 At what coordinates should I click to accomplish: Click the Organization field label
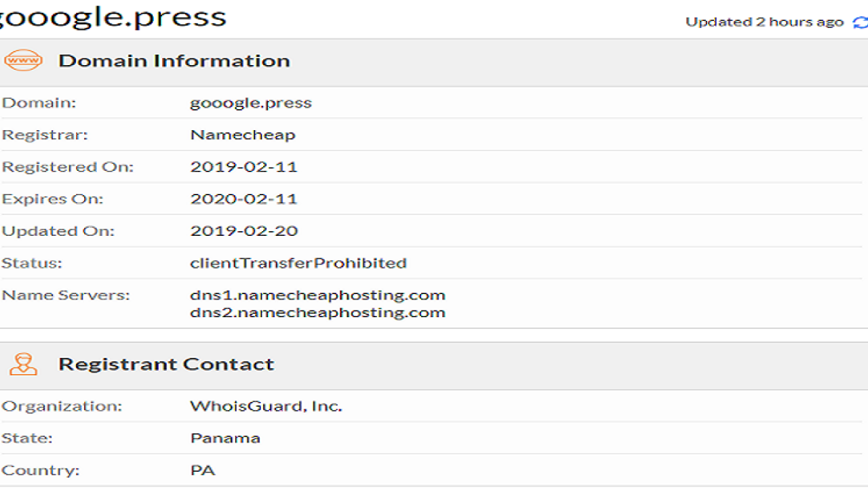(62, 407)
